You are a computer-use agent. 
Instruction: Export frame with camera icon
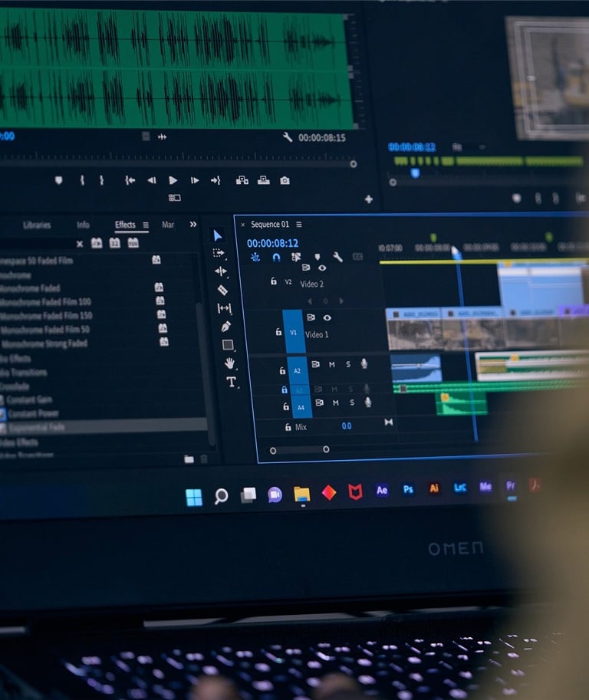[x=285, y=180]
